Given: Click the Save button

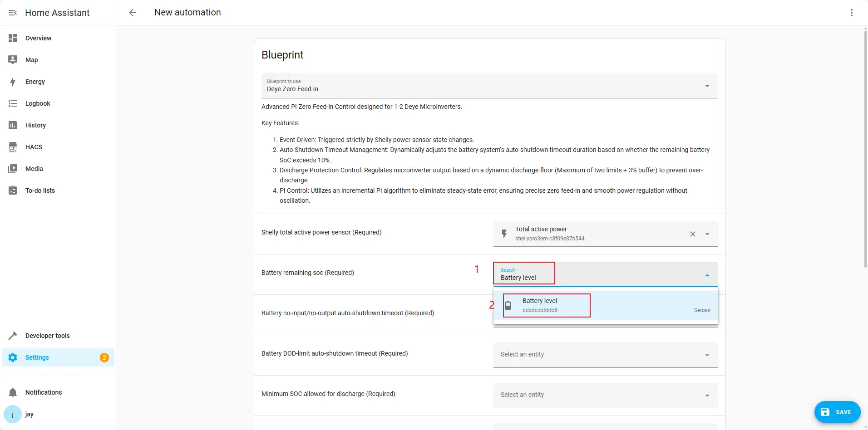Looking at the screenshot, I should (x=837, y=412).
